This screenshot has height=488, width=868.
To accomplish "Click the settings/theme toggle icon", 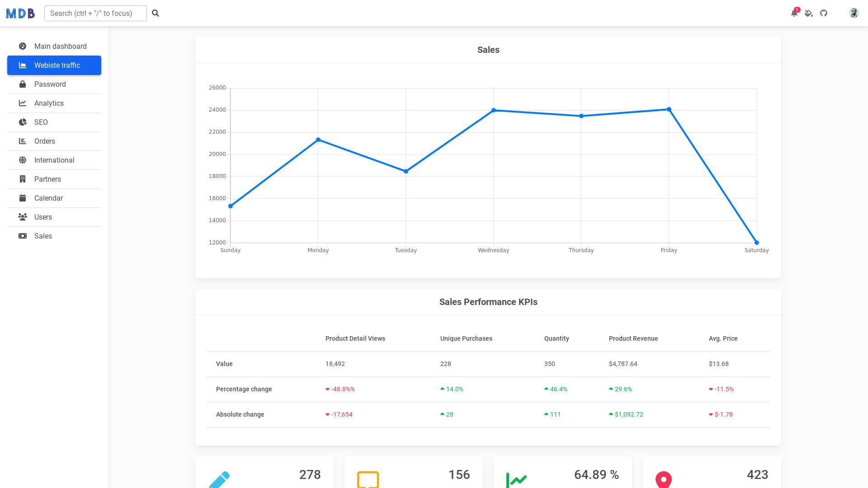I will [x=809, y=13].
